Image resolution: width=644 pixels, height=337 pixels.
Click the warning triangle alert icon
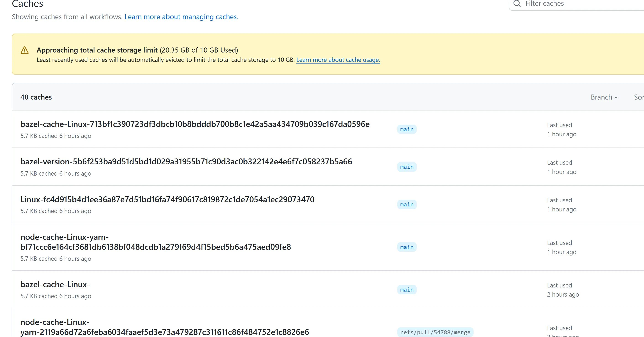[x=24, y=50]
